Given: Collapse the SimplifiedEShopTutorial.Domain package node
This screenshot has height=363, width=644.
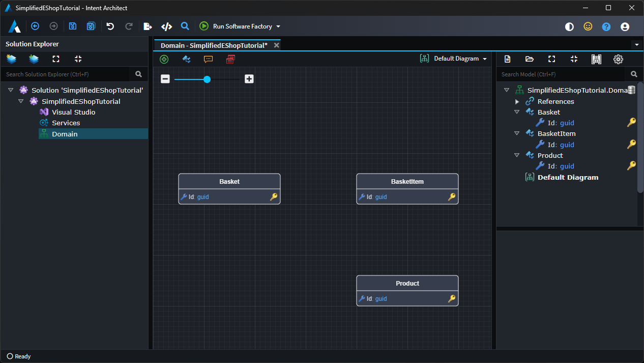Looking at the screenshot, I should (x=506, y=90).
